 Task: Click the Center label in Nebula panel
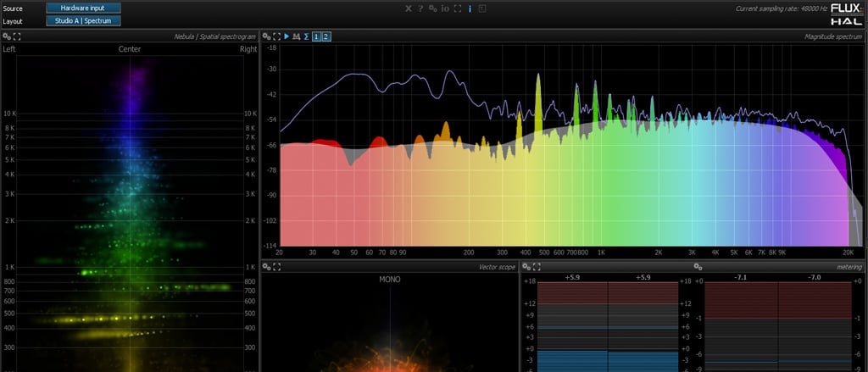coord(130,48)
